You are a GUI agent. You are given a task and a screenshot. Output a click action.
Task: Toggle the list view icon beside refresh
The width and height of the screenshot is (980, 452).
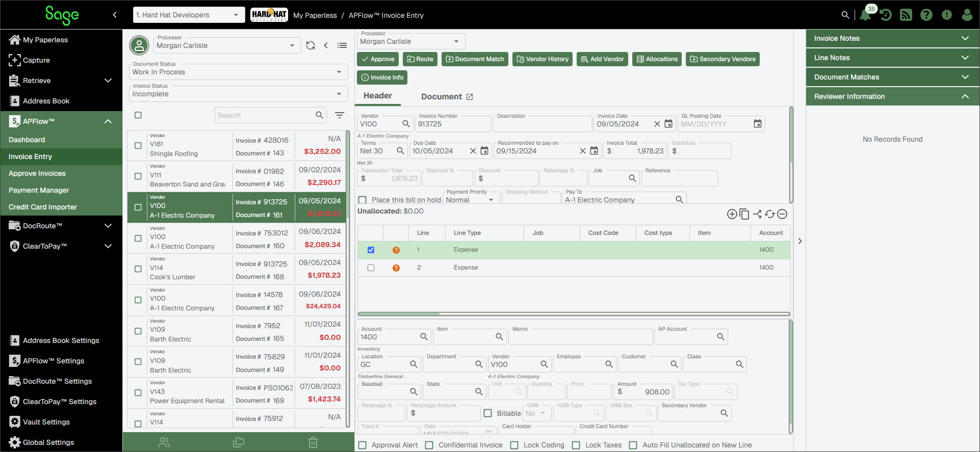[342, 45]
